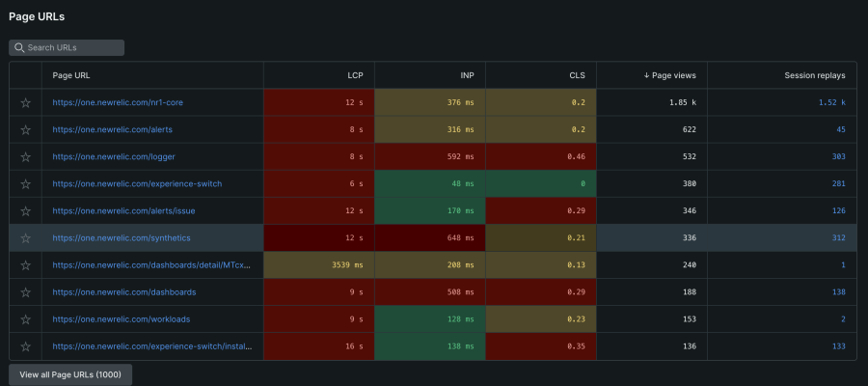Select the 6 s LCP cell
868x386 pixels.
pos(319,184)
